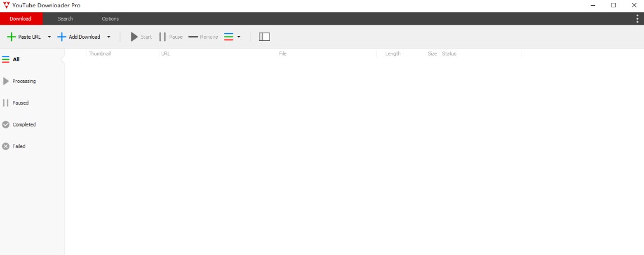Click the colored list view icon

tap(229, 37)
